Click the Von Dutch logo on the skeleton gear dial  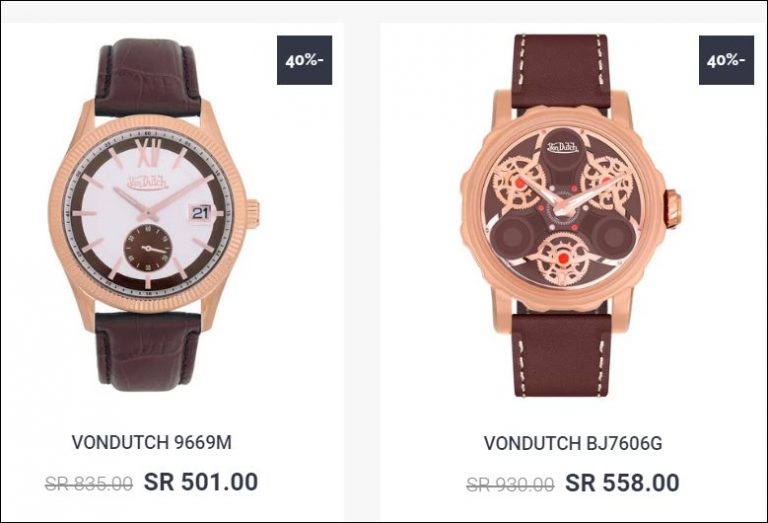562,146
